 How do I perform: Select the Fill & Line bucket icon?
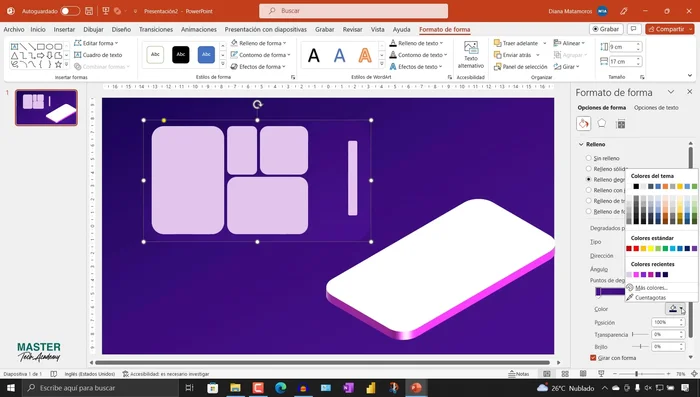(x=583, y=123)
